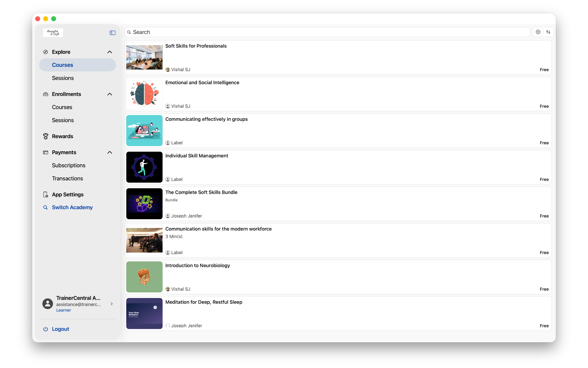Expand the account profile chevron

(x=112, y=304)
